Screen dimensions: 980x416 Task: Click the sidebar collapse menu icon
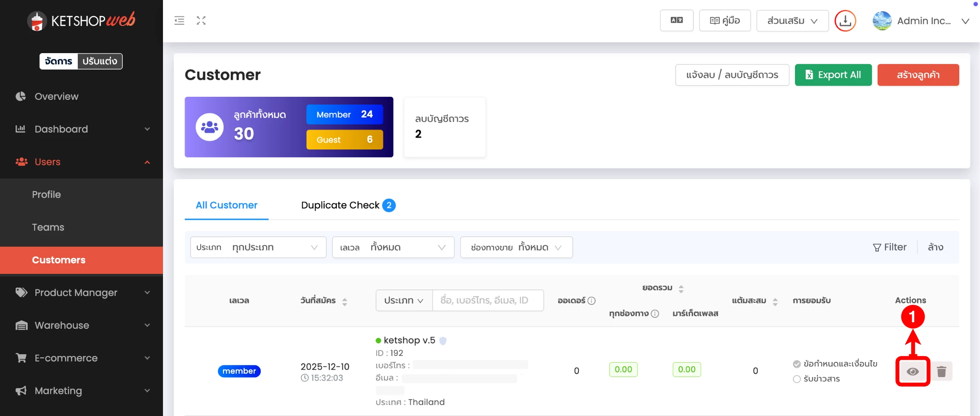coord(179,20)
